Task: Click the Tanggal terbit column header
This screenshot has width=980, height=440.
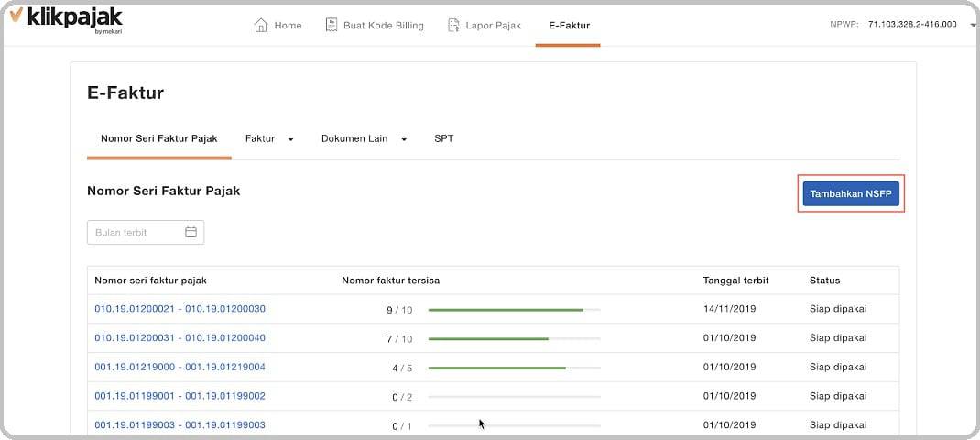Action: click(x=735, y=280)
